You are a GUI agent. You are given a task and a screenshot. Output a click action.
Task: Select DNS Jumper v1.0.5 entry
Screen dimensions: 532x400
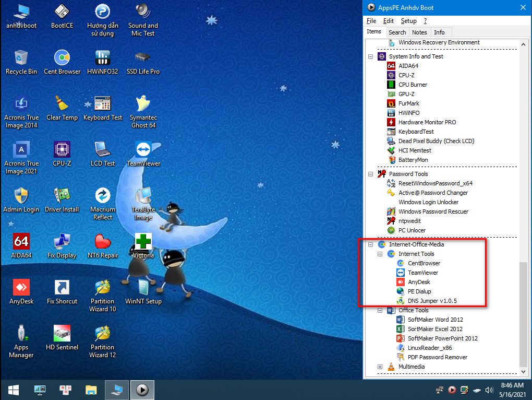tap(432, 301)
